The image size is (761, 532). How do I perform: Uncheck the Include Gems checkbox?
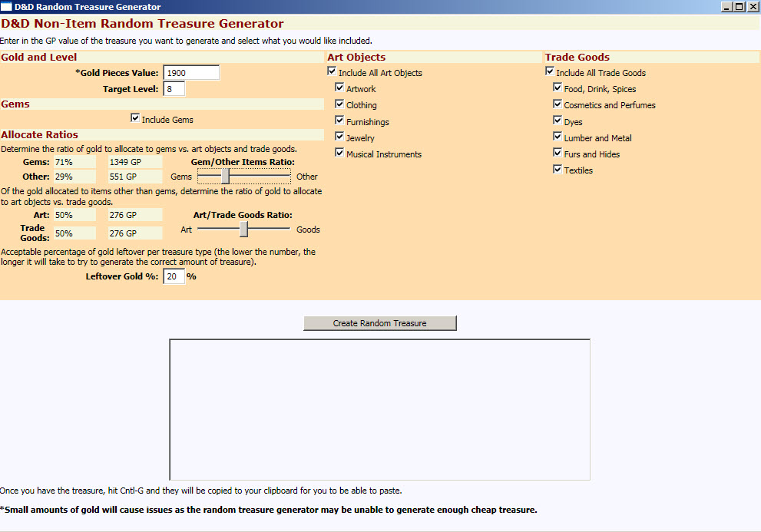135,118
